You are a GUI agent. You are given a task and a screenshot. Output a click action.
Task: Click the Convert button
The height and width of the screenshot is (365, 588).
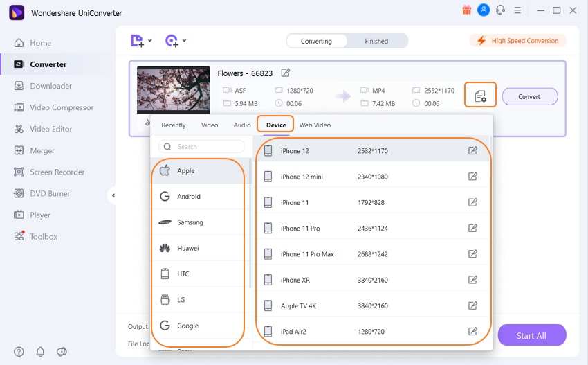point(529,96)
